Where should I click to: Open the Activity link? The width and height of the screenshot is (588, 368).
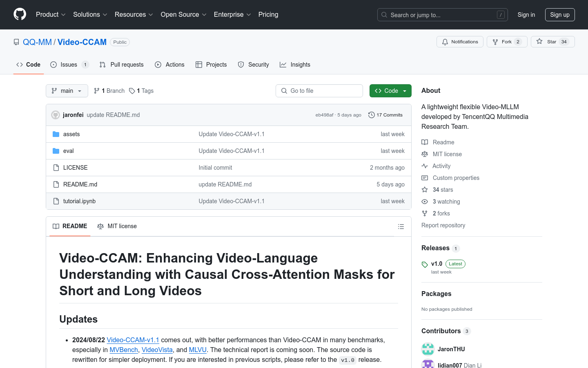coord(436,166)
